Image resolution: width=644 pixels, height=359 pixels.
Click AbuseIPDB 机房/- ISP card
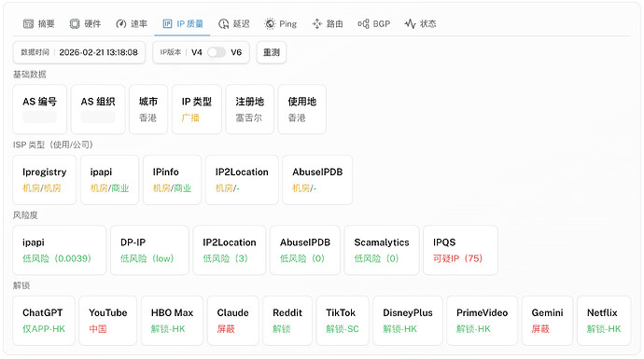click(317, 180)
